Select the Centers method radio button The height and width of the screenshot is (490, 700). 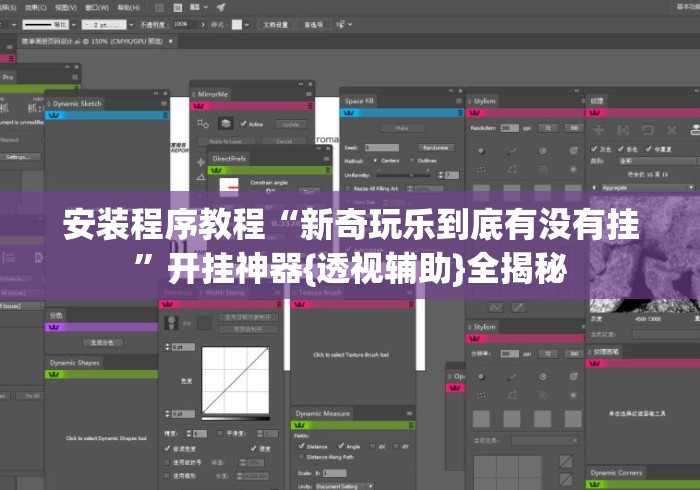(x=375, y=160)
